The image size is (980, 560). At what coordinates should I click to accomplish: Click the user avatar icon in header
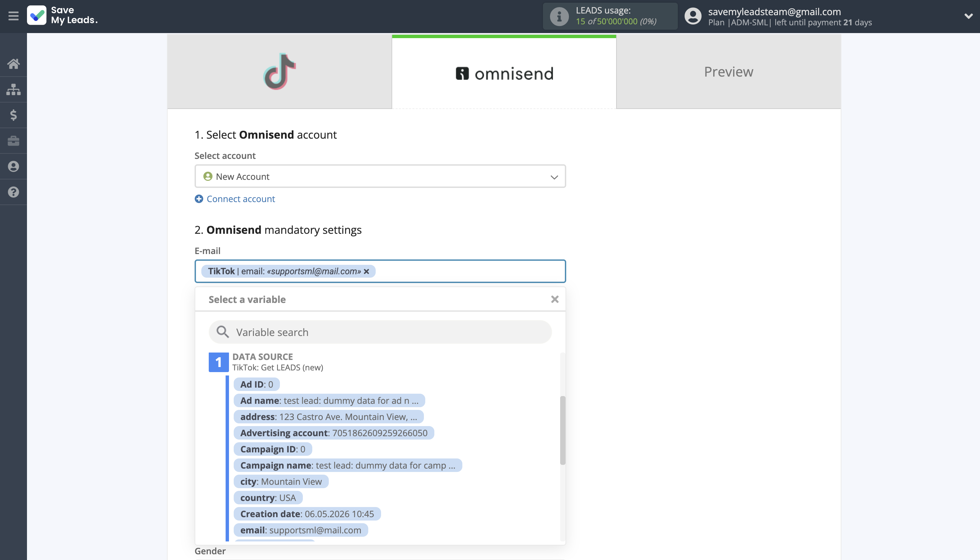pyautogui.click(x=693, y=16)
